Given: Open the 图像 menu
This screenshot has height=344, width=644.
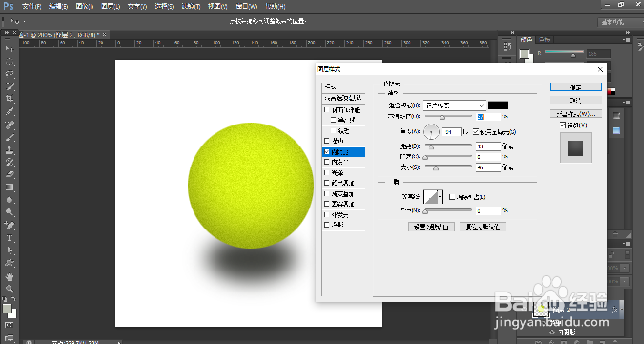Looking at the screenshot, I should click(84, 7).
